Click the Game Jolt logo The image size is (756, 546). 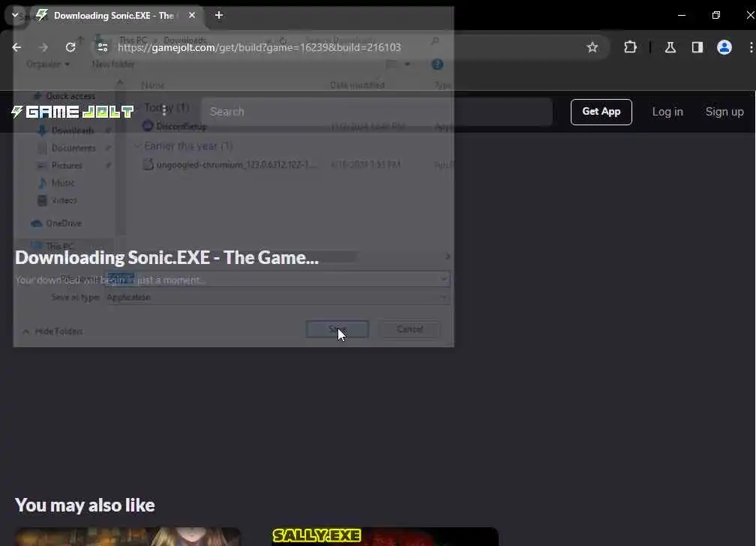click(72, 112)
